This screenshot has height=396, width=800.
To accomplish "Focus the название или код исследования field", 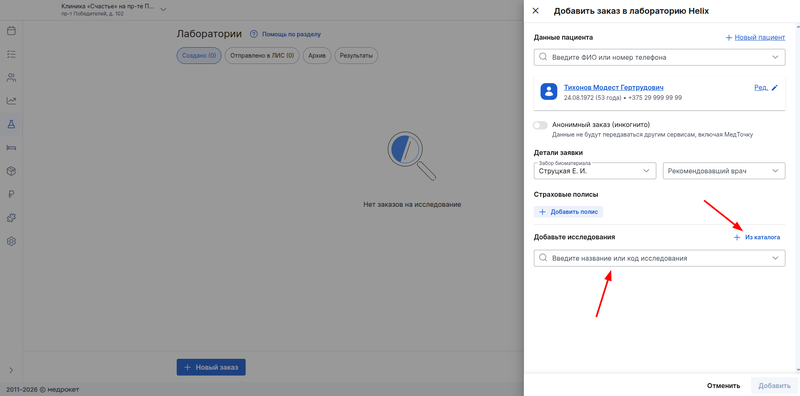I will [659, 258].
